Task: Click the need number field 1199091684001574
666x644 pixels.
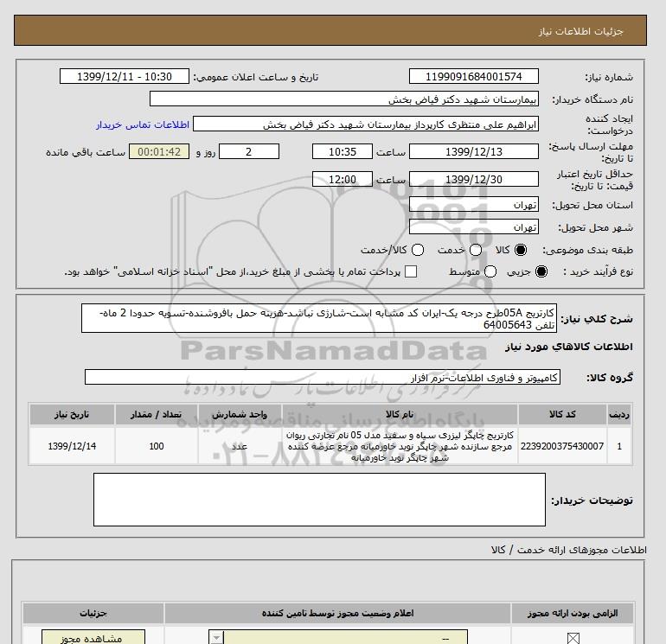Action: pyautogui.click(x=474, y=76)
